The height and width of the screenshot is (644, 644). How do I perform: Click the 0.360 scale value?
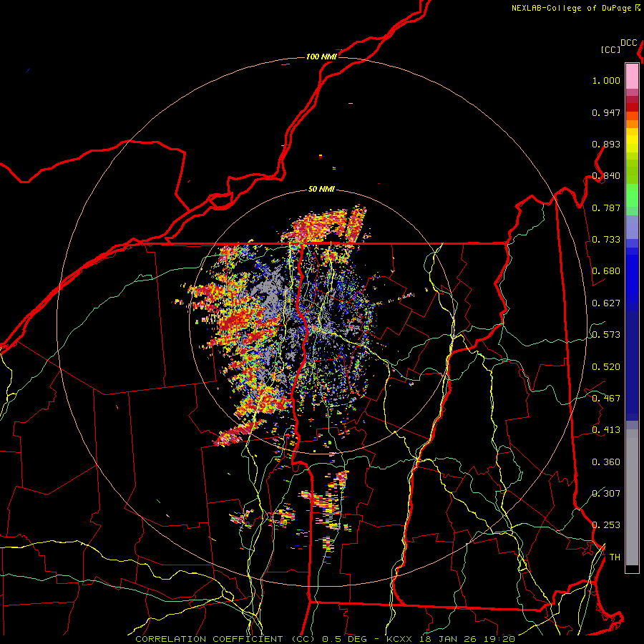click(x=606, y=462)
